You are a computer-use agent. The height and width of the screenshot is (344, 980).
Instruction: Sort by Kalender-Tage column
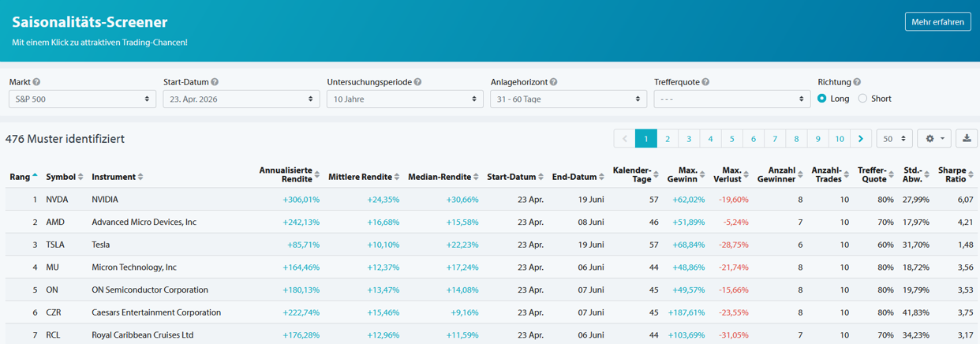636,174
